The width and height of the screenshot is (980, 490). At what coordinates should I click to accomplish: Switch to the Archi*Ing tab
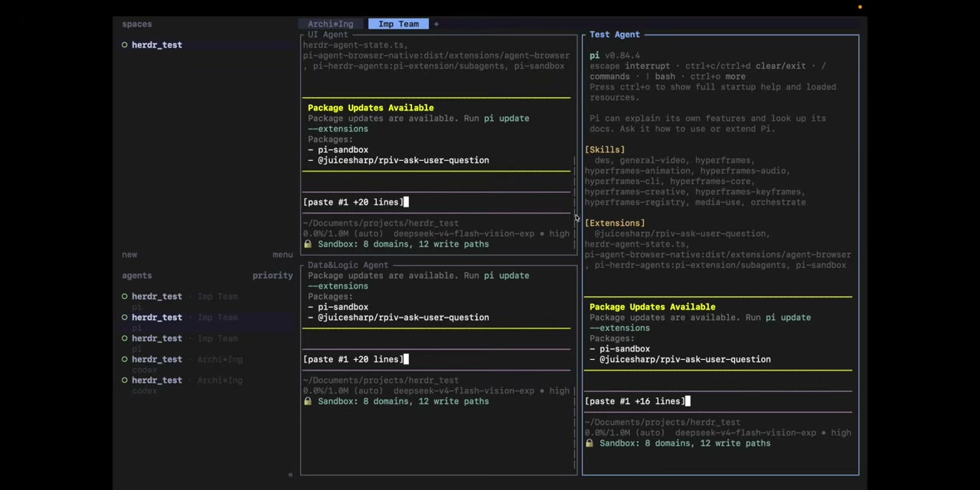tap(330, 24)
